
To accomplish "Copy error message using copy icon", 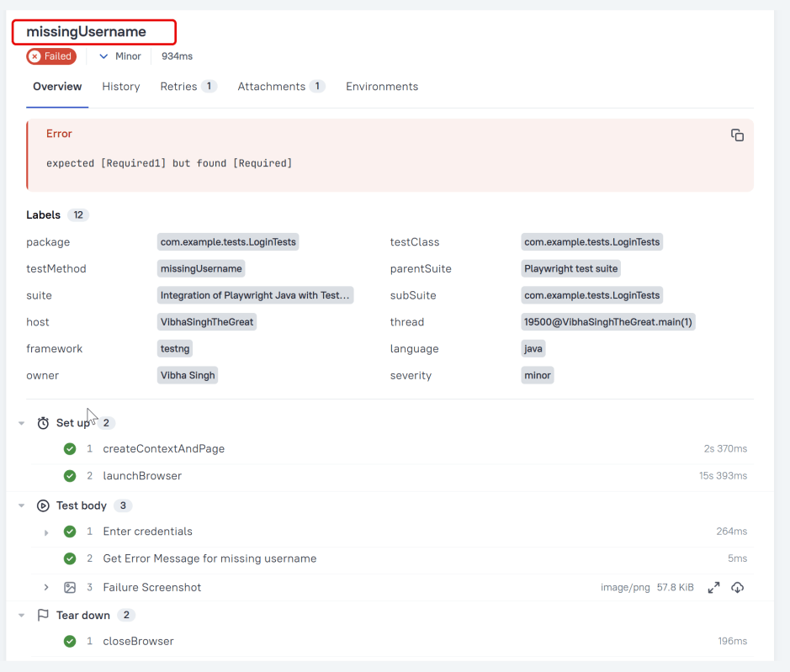I will [737, 135].
